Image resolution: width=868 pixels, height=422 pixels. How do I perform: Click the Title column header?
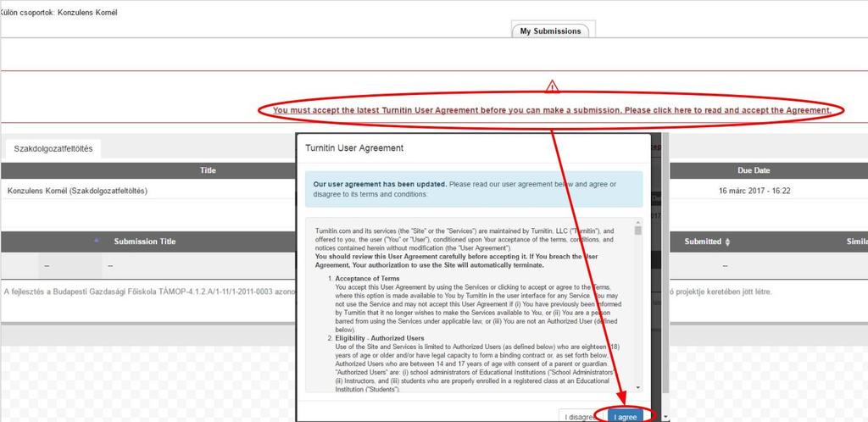click(208, 170)
